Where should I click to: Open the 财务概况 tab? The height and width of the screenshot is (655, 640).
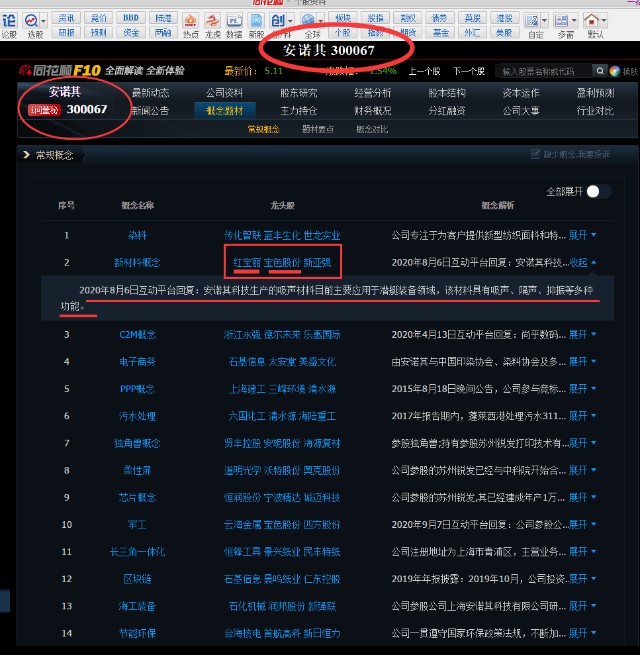[x=373, y=111]
